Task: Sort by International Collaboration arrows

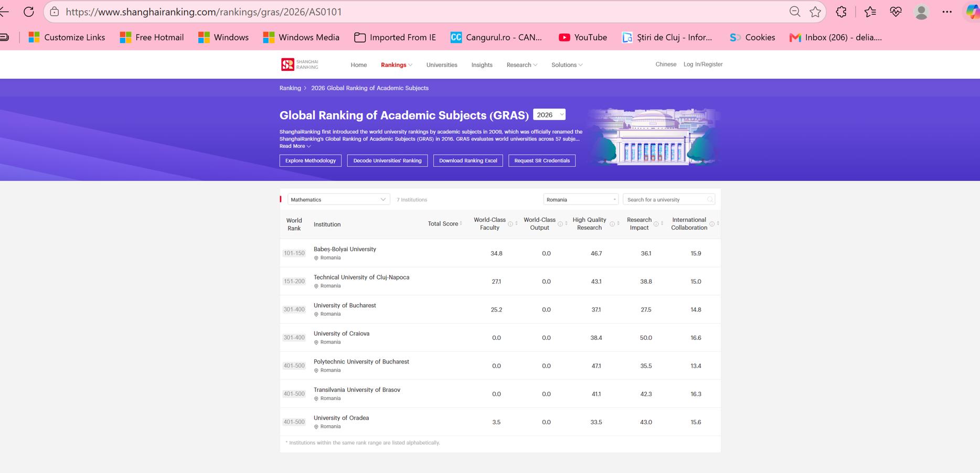Action: pos(718,224)
